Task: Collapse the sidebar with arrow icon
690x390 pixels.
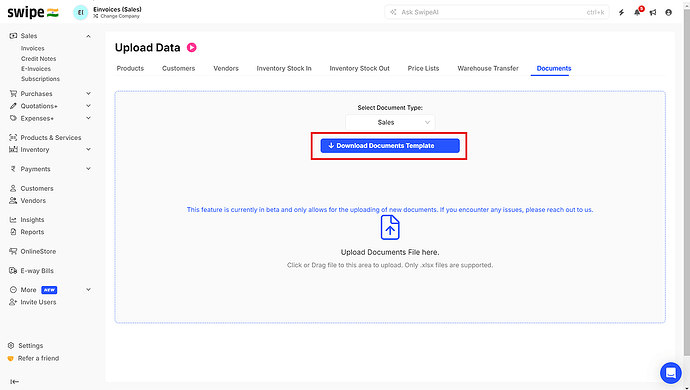Action: click(15, 382)
